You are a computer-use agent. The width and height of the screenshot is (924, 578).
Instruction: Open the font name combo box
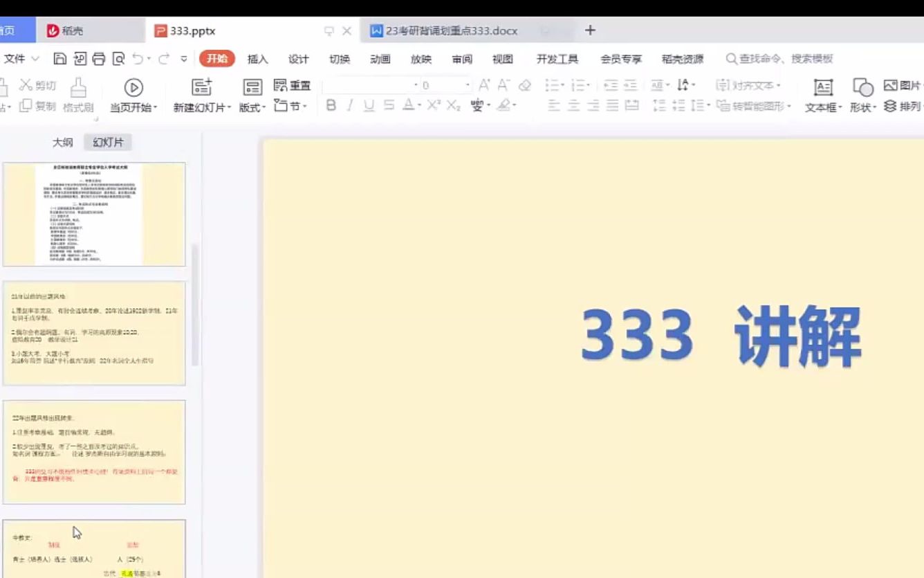coord(371,85)
